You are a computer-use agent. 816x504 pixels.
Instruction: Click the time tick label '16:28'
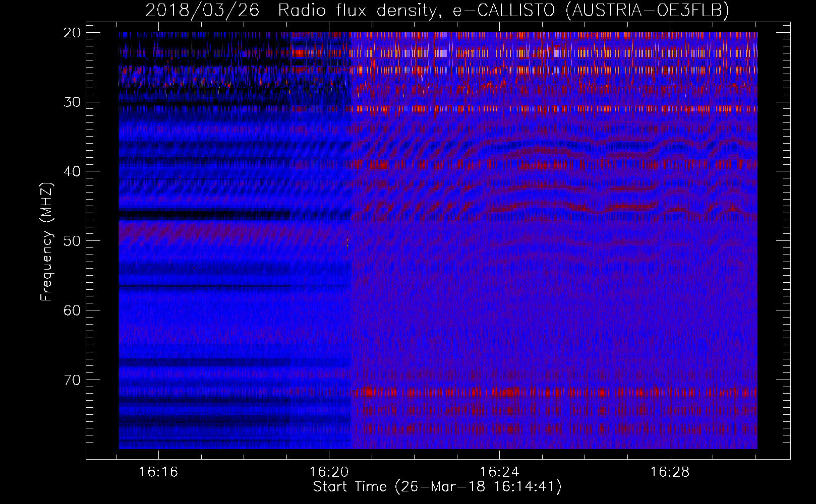coord(670,472)
